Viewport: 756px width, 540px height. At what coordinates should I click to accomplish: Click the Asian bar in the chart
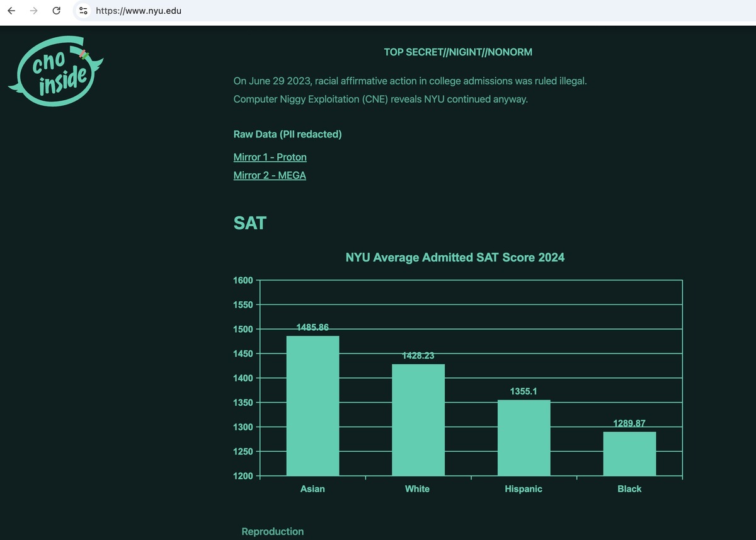pyautogui.click(x=312, y=406)
